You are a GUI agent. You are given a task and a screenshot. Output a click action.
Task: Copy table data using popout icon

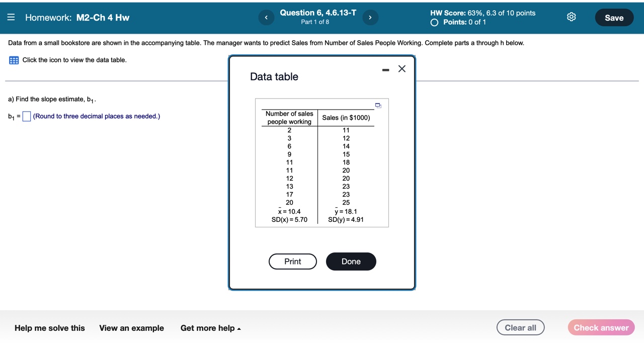click(x=378, y=106)
